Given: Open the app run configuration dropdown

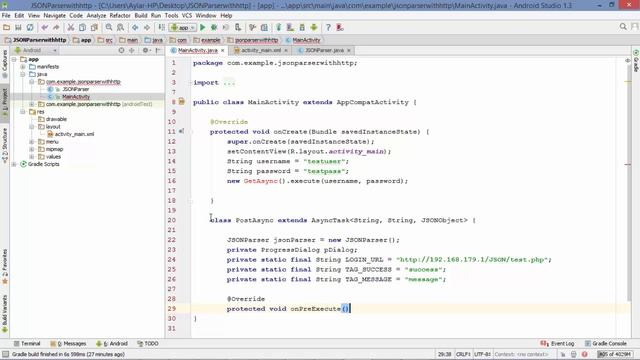Looking at the screenshot, I should (x=183, y=27).
